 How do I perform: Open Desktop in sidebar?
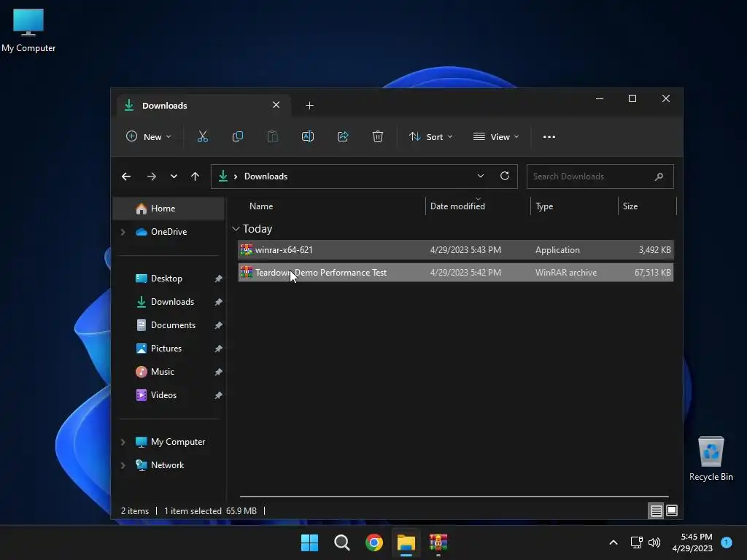pos(166,279)
